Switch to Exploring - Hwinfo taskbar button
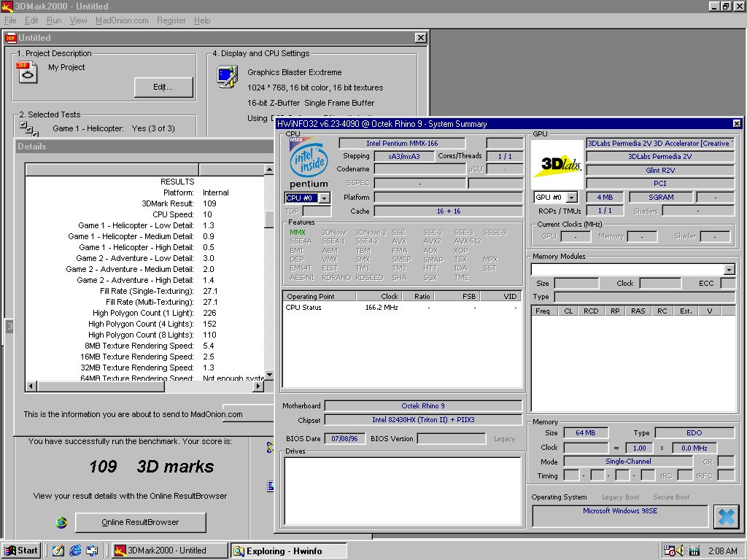Viewport: 747px width, 560px height. pos(288,551)
